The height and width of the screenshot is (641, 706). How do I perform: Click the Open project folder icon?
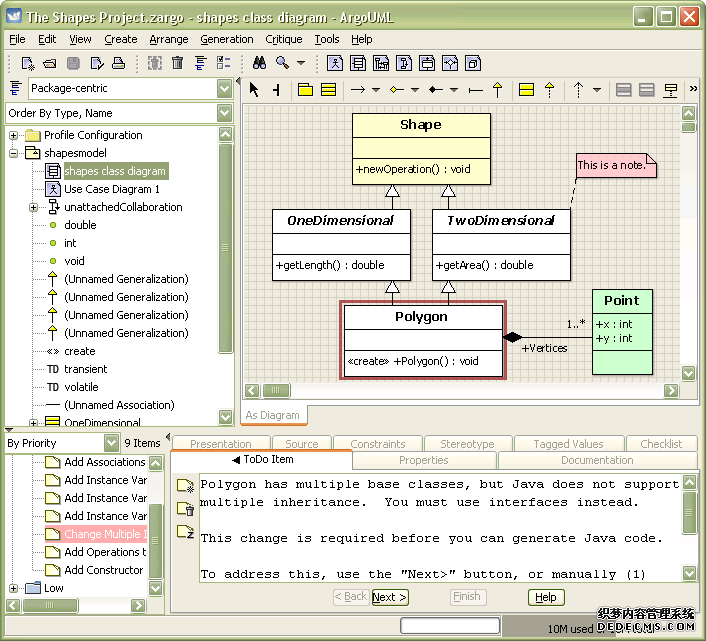click(x=50, y=63)
